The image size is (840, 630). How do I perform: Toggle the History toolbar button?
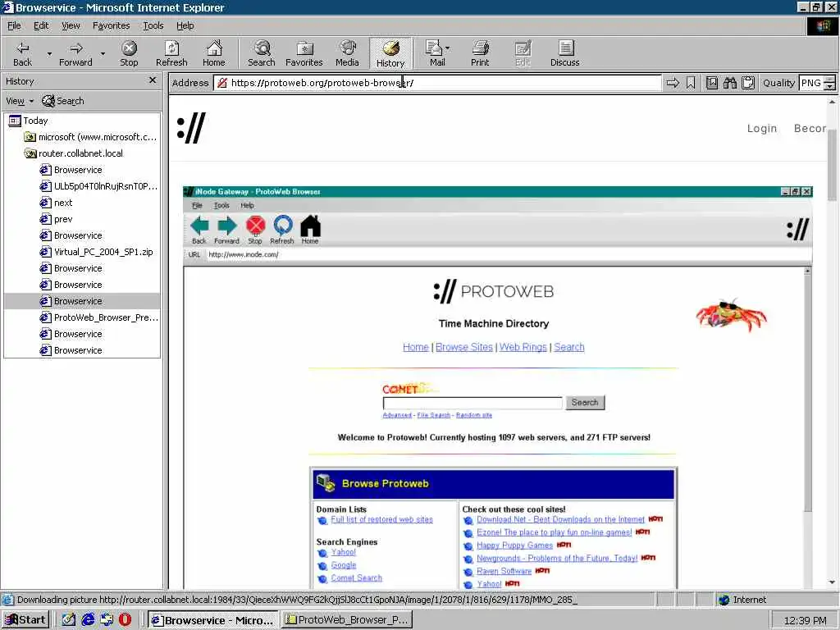tap(390, 53)
